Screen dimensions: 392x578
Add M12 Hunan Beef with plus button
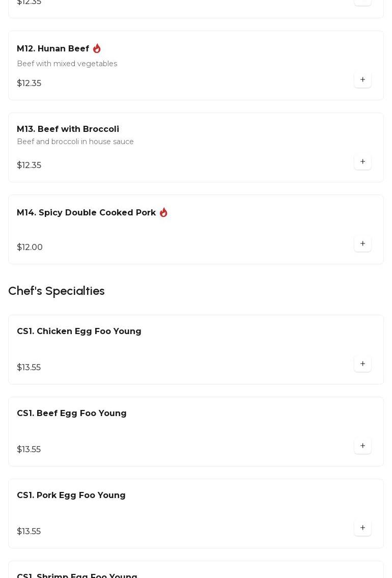point(362,80)
